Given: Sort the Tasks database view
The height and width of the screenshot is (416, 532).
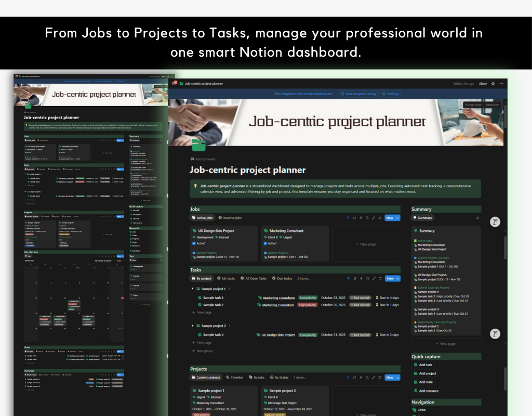Looking at the screenshot, I should pyautogui.click(x=355, y=279).
